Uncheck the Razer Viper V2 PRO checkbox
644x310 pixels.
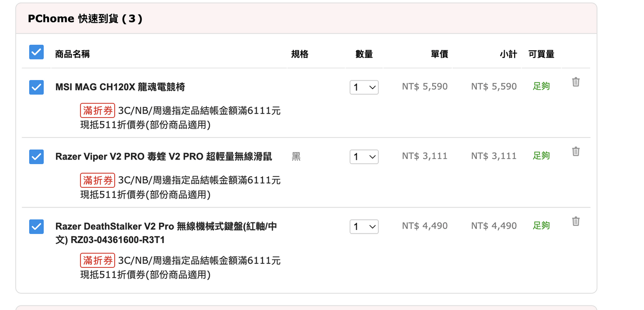(x=36, y=157)
